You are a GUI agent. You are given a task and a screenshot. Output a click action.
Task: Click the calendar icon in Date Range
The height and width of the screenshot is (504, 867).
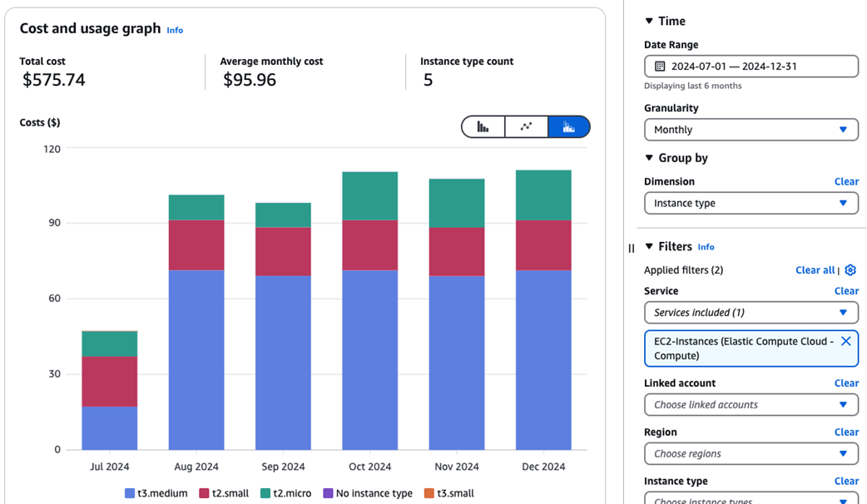tap(660, 67)
